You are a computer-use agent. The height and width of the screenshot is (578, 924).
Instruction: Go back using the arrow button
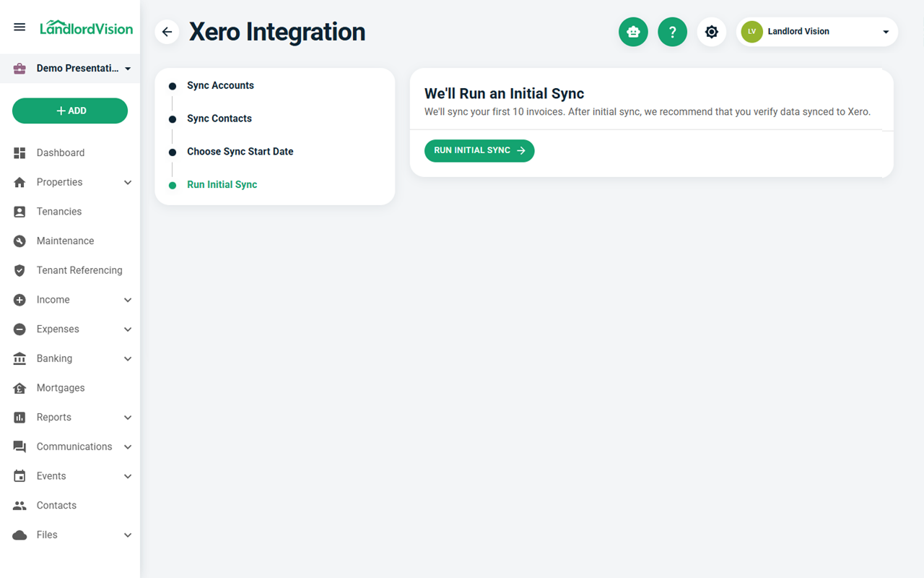pyautogui.click(x=167, y=32)
